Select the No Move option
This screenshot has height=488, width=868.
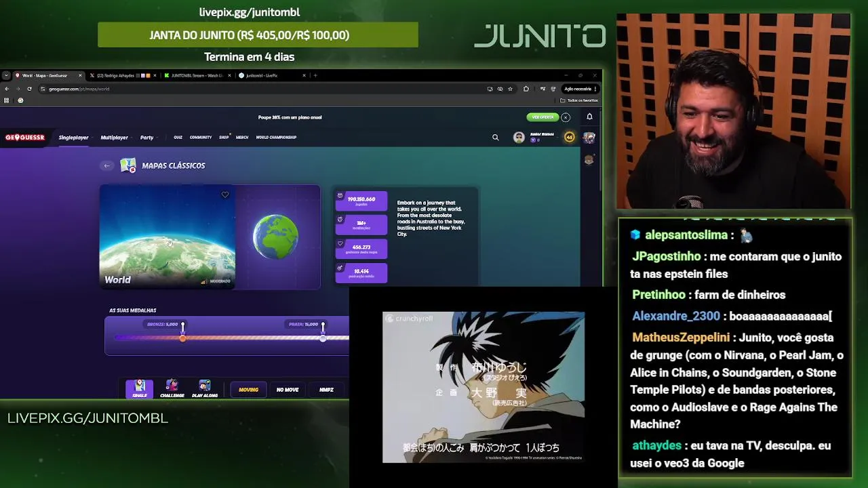tap(288, 390)
